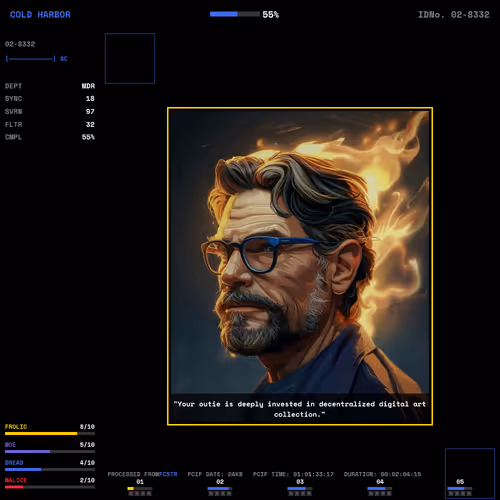Select bin 02 label
This screenshot has width=500, height=500.
[220, 482]
